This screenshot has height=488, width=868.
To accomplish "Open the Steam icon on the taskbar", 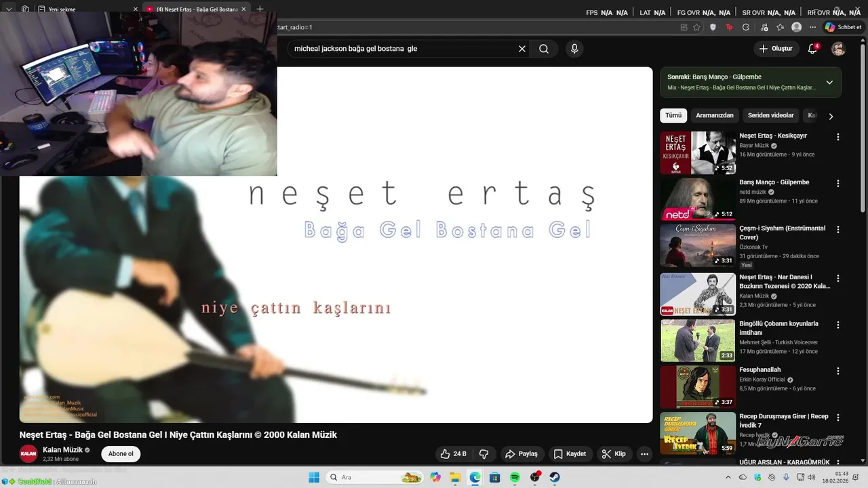I will (555, 477).
